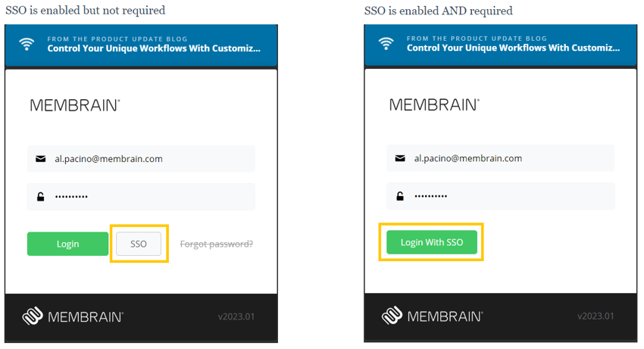Click the green Login button
This screenshot has width=644, height=349.
tap(67, 244)
